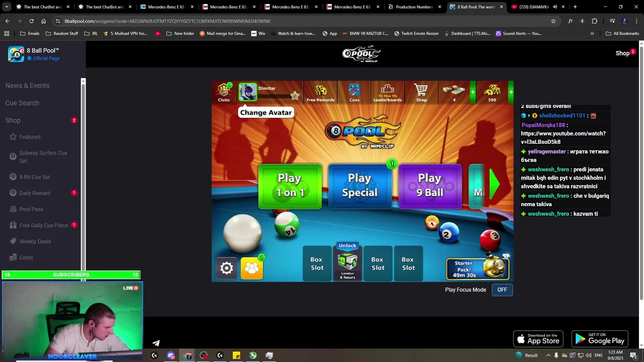Open the Random Stuff bookmark folder
The image size is (644, 362).
(62, 34)
